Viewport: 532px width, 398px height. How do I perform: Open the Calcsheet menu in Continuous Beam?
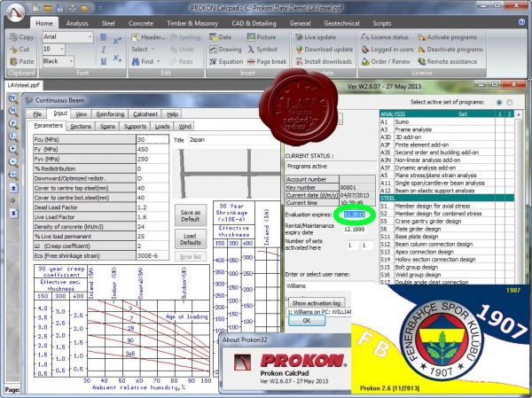[145, 114]
